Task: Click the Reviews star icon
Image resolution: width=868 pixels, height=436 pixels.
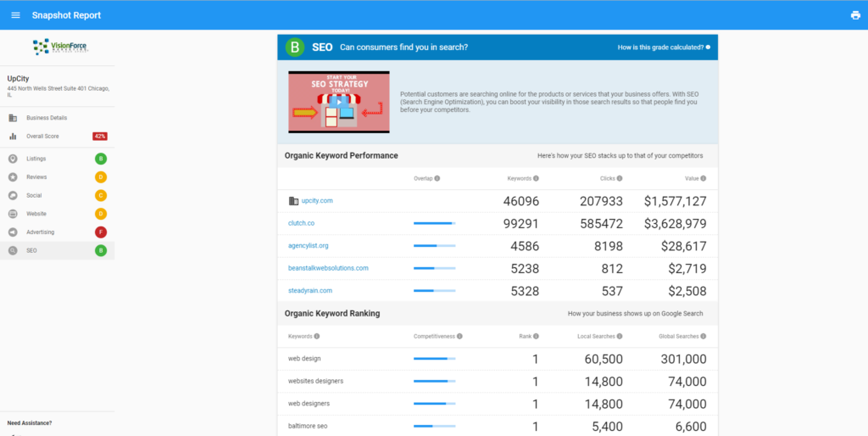Action: [x=13, y=177]
